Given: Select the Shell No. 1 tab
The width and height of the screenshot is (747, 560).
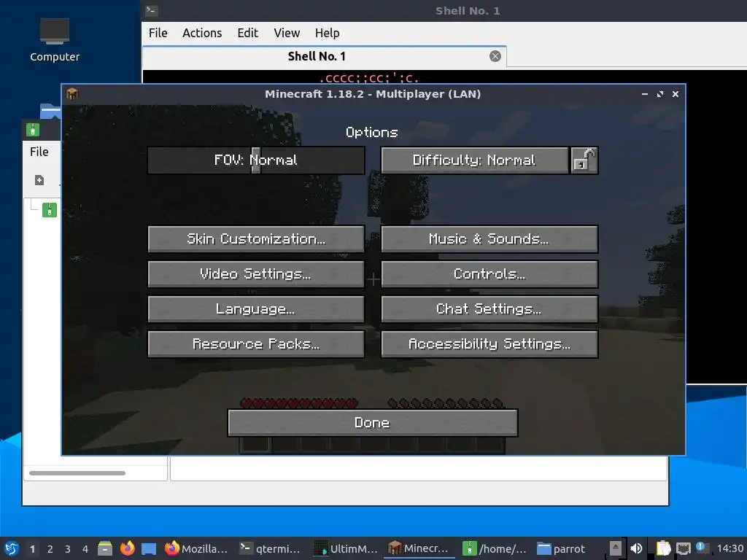Looking at the screenshot, I should tap(324, 57).
